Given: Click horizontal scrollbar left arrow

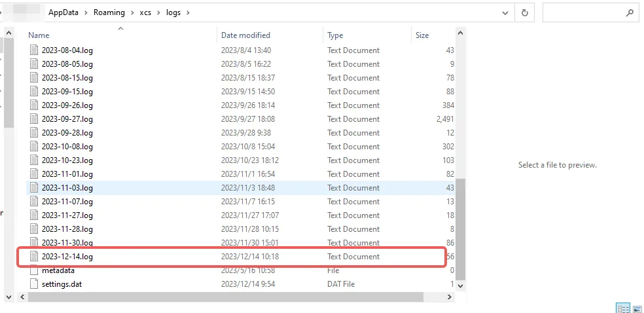Looking at the screenshot, I should [22, 297].
